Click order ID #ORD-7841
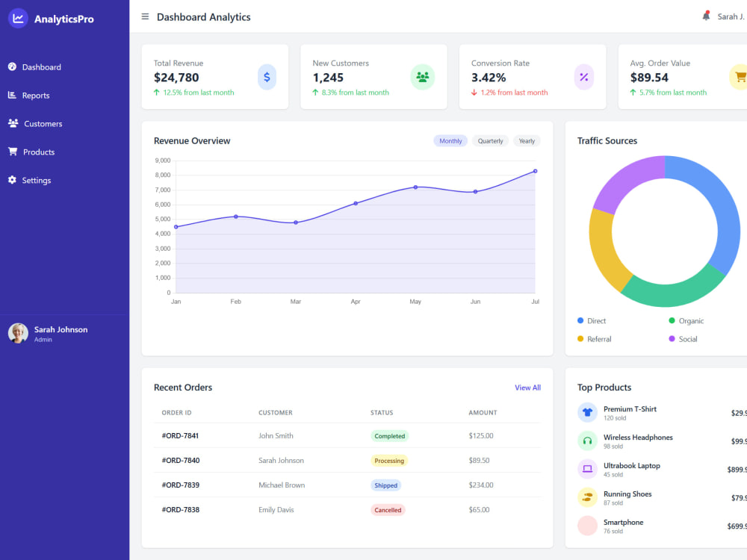 [x=180, y=436]
